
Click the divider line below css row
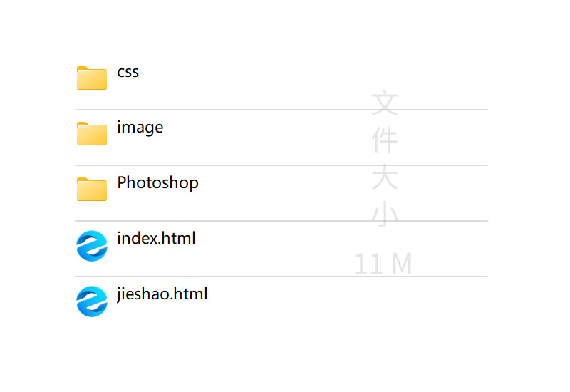coord(281,110)
